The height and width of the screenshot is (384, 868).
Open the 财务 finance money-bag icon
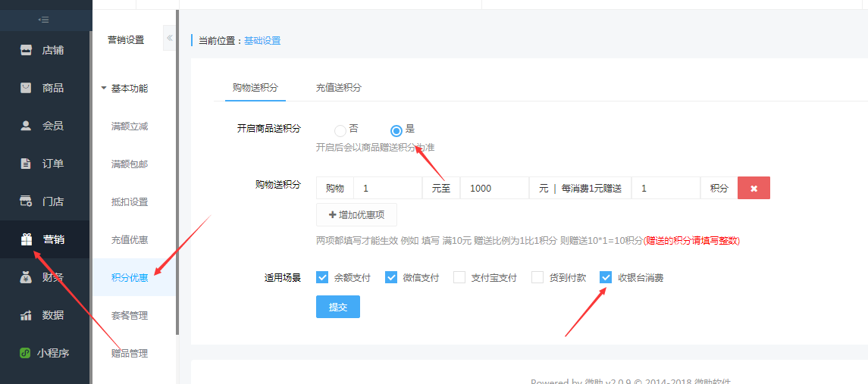click(x=27, y=277)
